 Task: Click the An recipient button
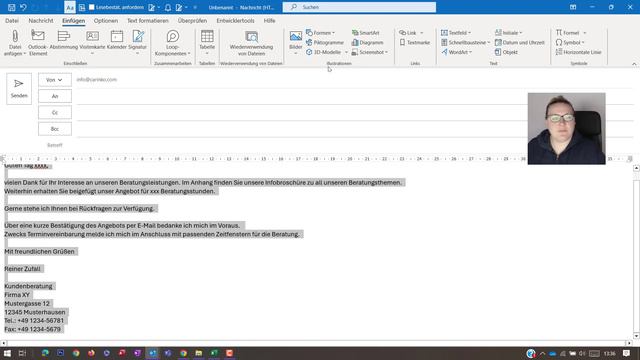[55, 96]
